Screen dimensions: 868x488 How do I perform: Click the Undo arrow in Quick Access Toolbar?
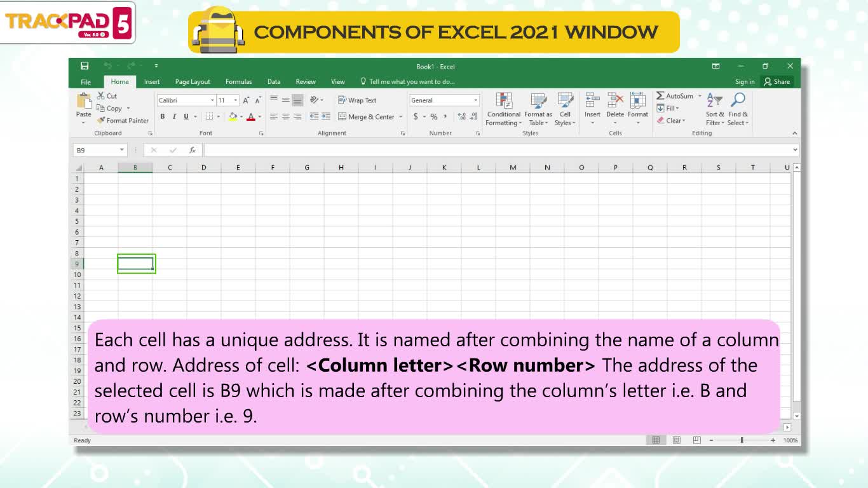107,66
